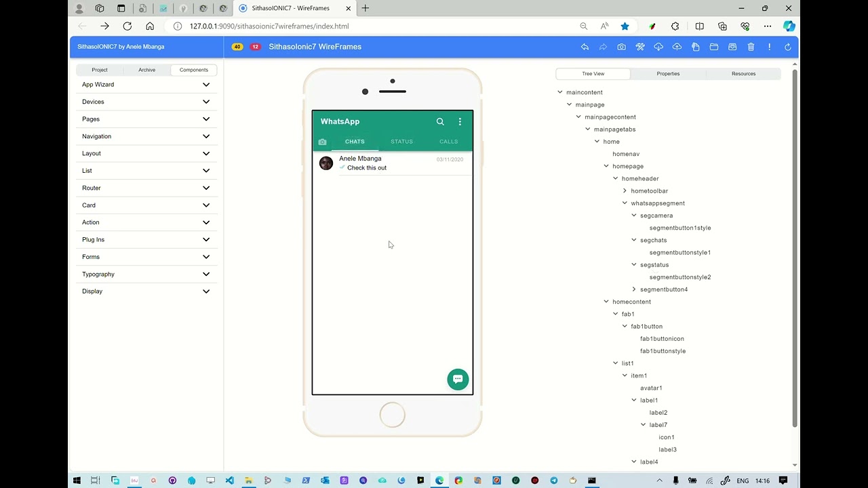
Task: Open the Properties tab
Action: click(x=668, y=74)
